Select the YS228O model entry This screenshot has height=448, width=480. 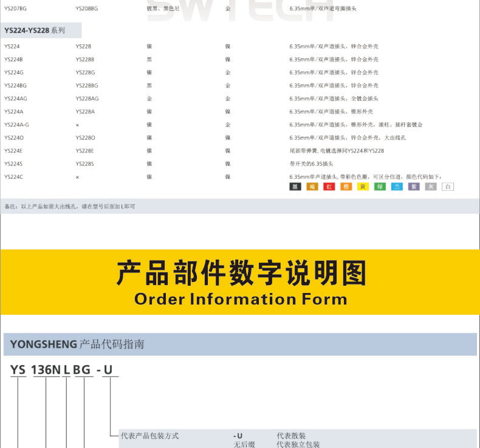85,137
